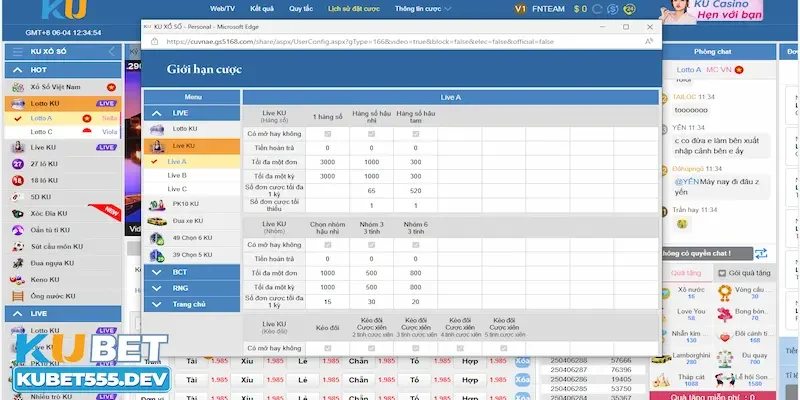Image resolution: width=800 pixels, height=400 pixels.
Task: Open 49 Chọn 6 KU lottery icon
Action: [157, 238]
